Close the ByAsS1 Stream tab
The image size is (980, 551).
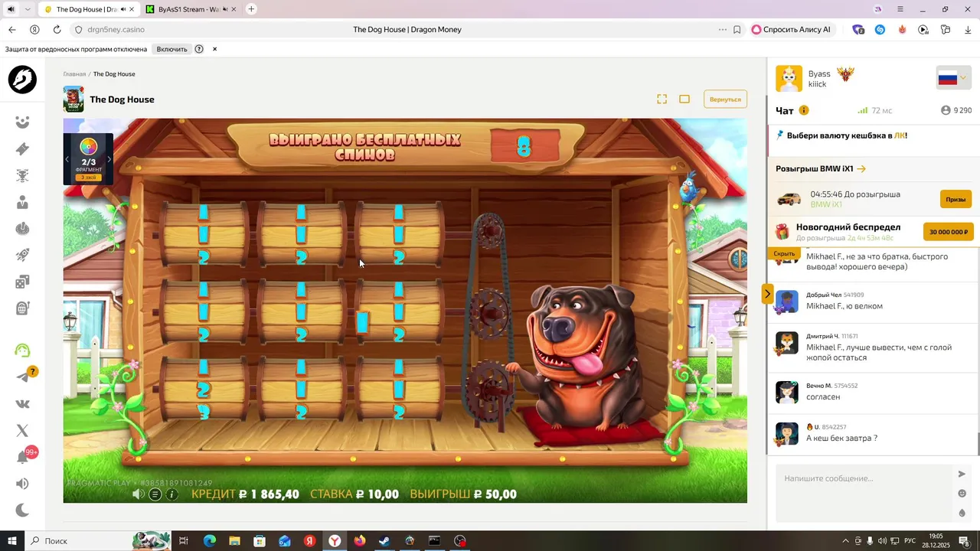tap(234, 9)
